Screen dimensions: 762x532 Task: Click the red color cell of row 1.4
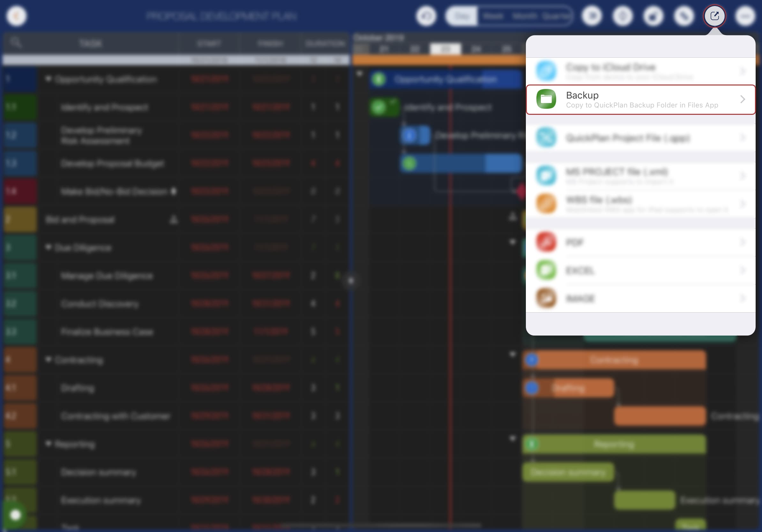20,191
